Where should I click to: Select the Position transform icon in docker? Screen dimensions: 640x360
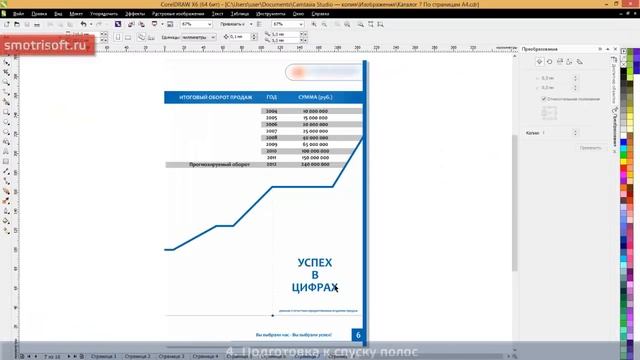540,62
